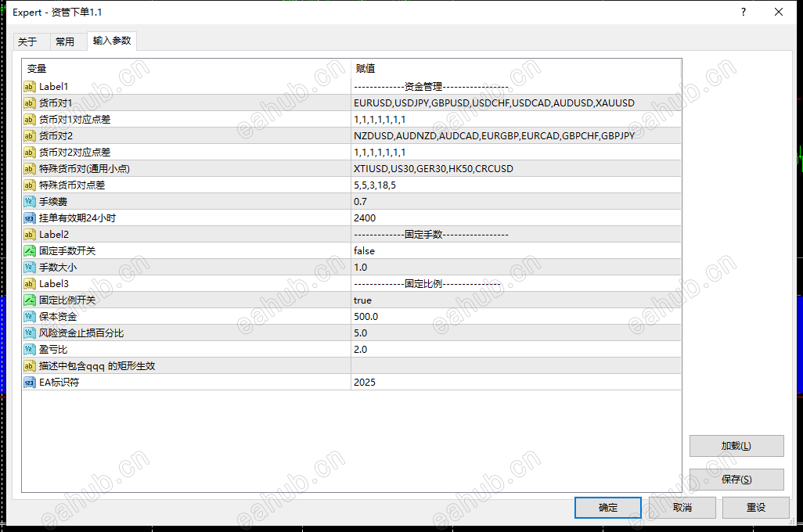Image resolution: width=803 pixels, height=532 pixels.
Task: Click the empty value cell of 描述中包含qqq 的矩形生效
Action: (x=517, y=365)
